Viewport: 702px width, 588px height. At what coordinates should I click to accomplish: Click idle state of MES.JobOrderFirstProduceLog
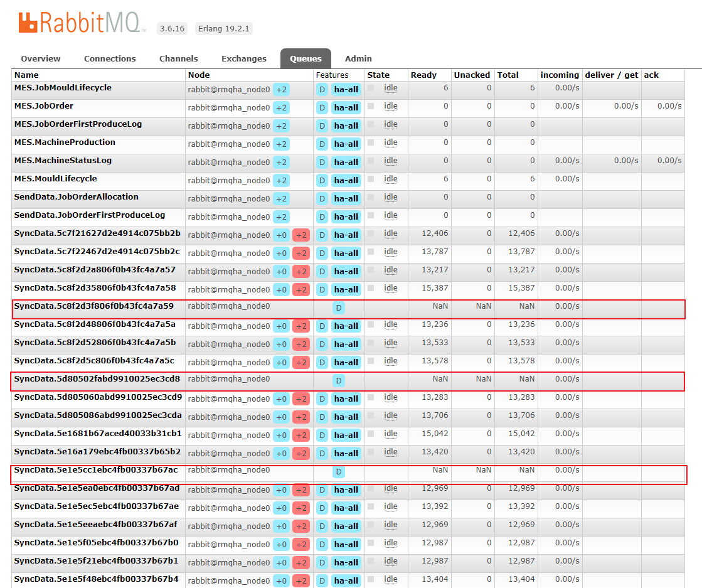390,124
